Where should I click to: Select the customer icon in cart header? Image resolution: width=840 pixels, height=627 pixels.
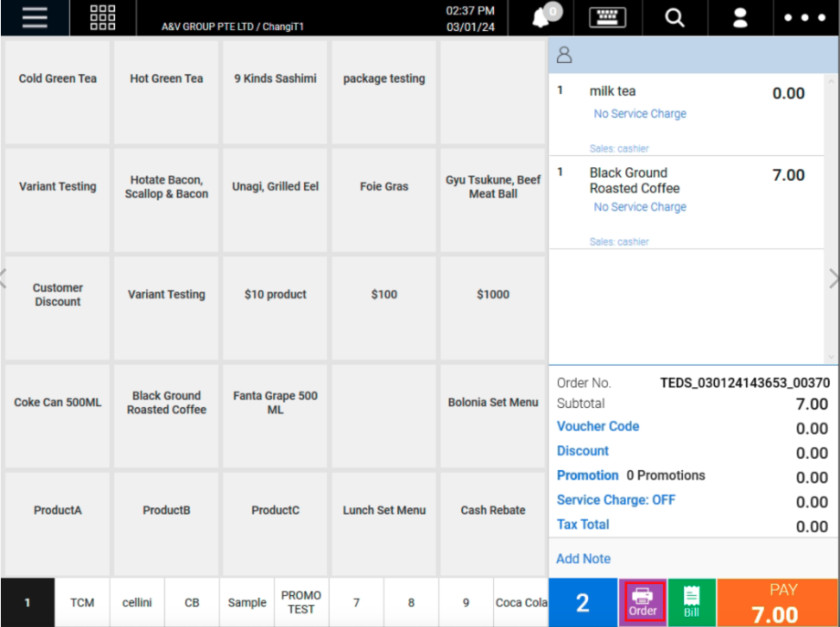pyautogui.click(x=564, y=56)
